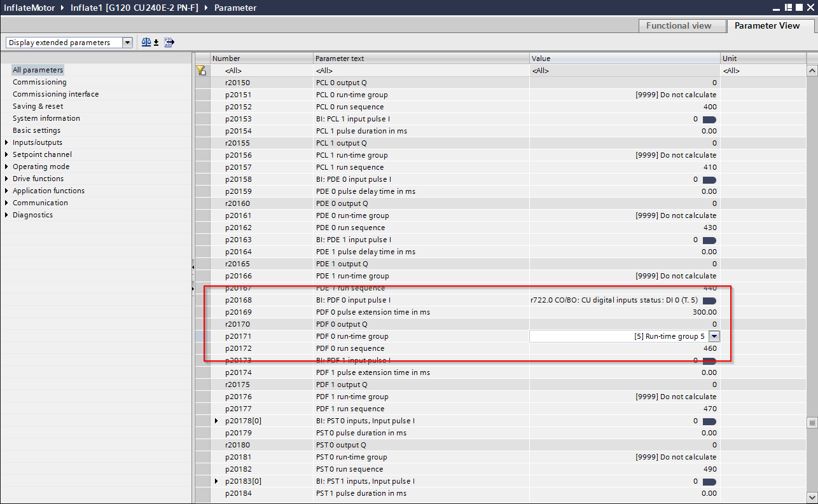
Task: Select All parameters in navigation tree
Action: [38, 70]
